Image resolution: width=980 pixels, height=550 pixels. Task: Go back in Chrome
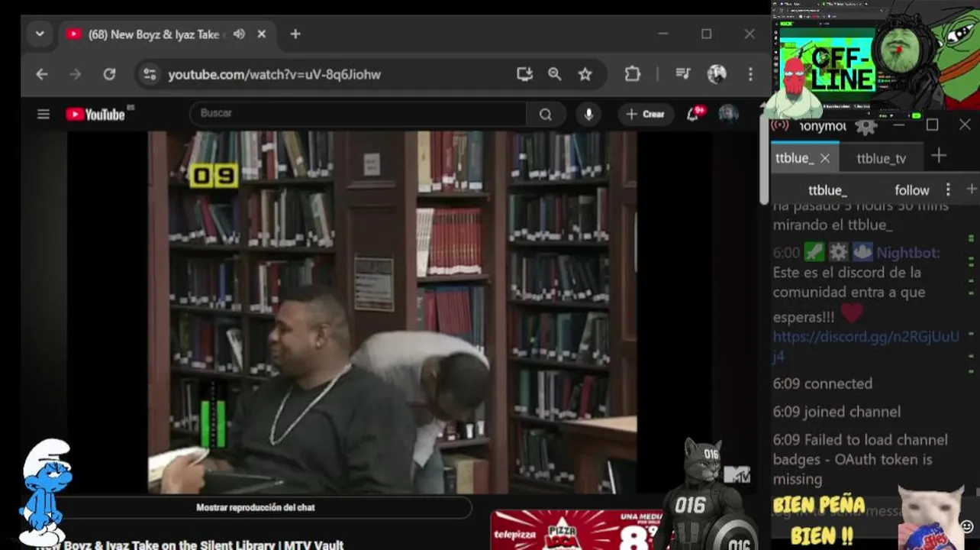42,74
